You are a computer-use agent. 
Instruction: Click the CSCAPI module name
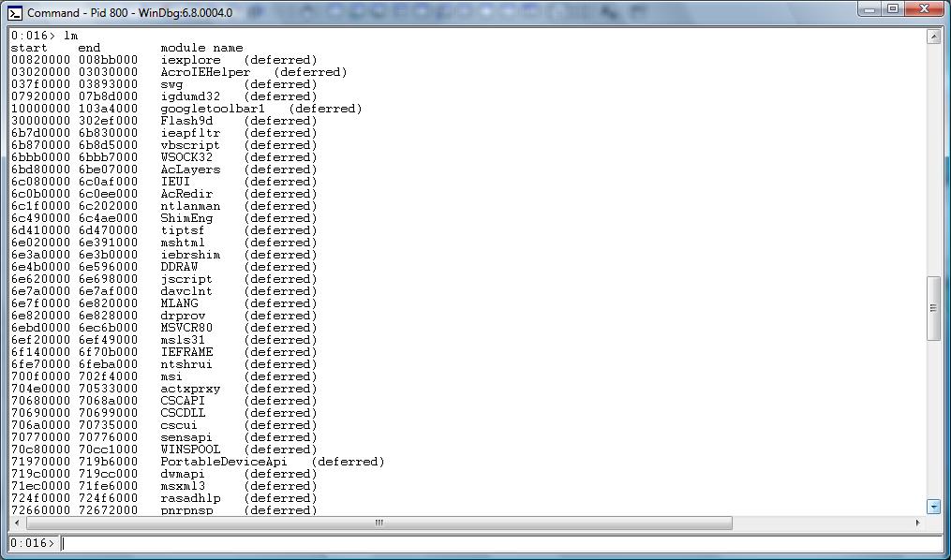183,401
